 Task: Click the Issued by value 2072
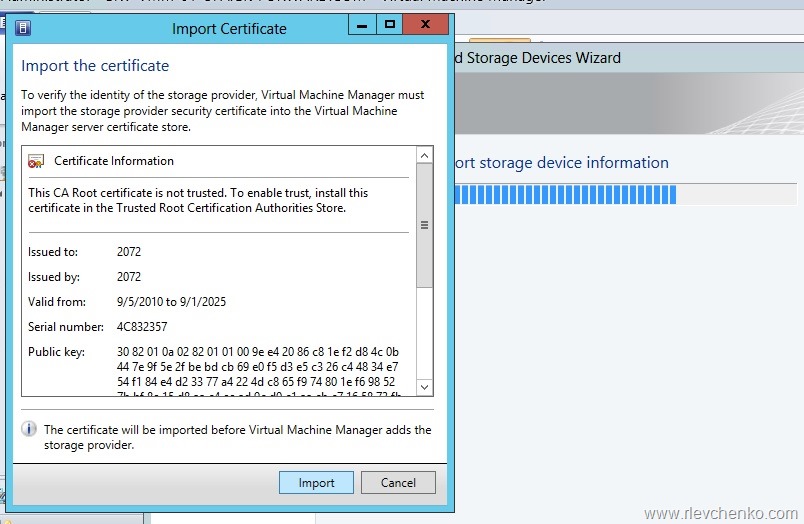point(129,277)
